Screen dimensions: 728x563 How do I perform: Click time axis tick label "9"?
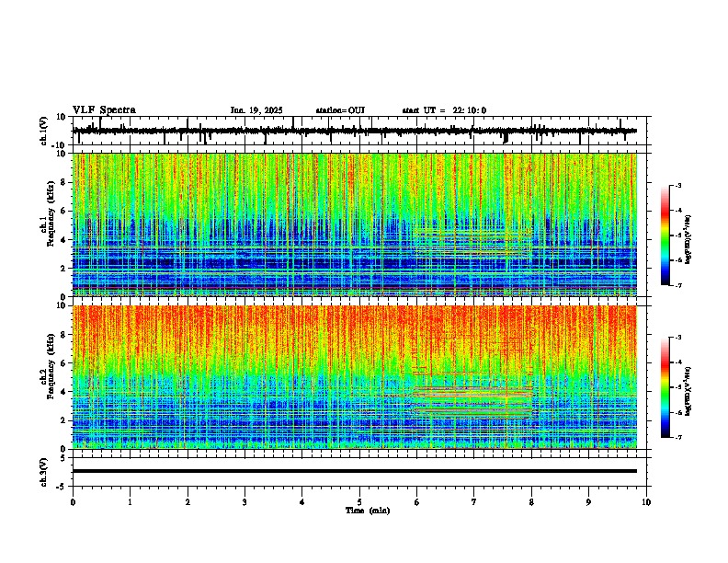pos(588,502)
